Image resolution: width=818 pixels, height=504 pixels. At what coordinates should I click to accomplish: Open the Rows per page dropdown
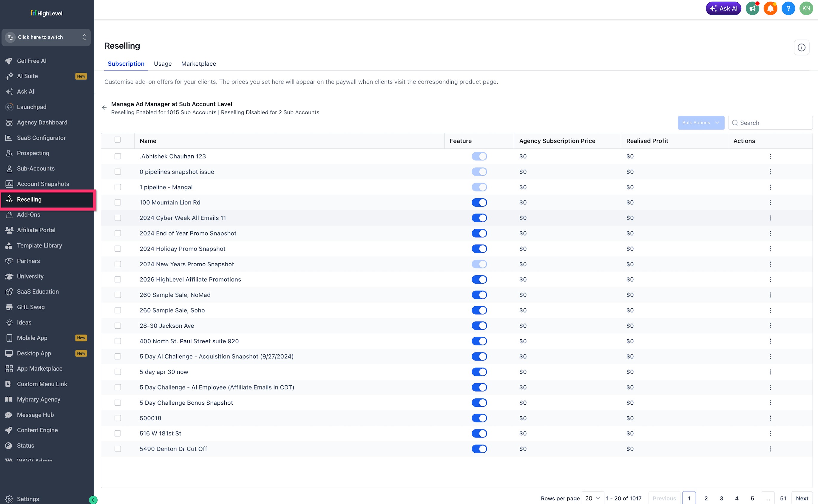coord(592,498)
